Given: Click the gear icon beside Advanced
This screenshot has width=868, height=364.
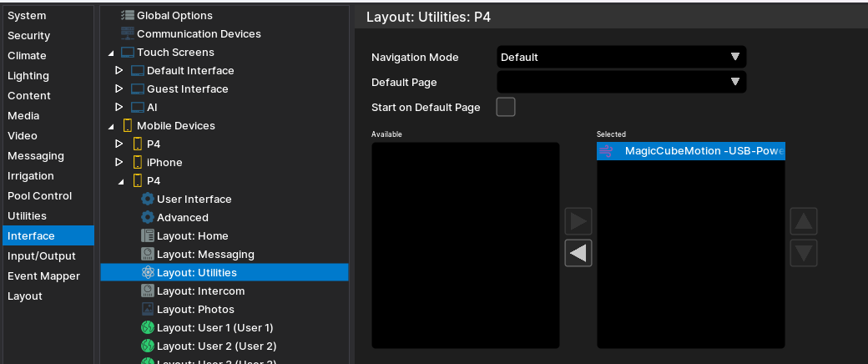Looking at the screenshot, I should tap(148, 218).
